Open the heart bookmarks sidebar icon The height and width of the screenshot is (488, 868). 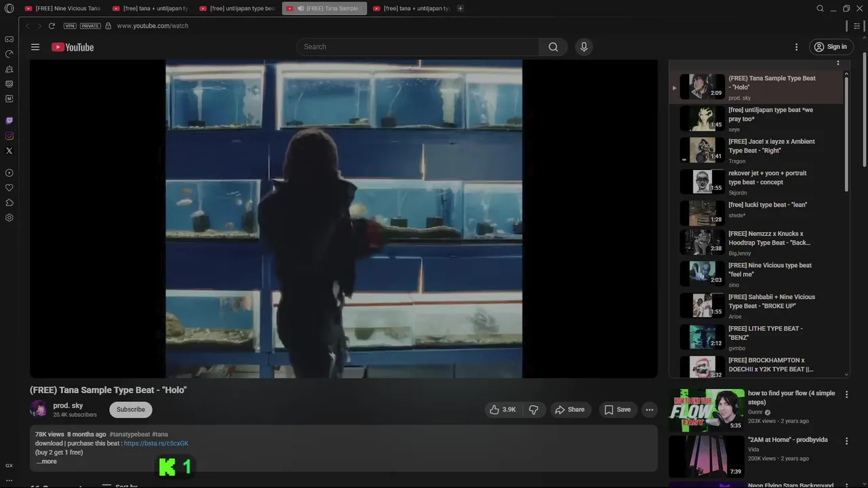pos(9,188)
